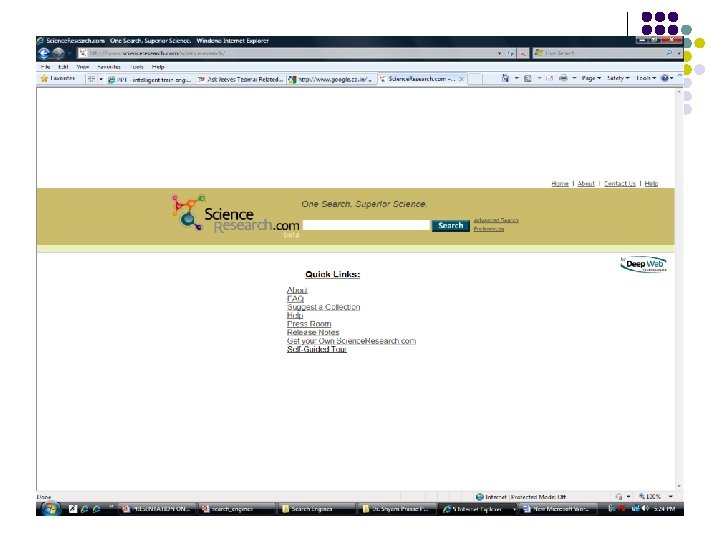720x540 pixels.
Task: Open the Edit menu
Action: (63, 67)
